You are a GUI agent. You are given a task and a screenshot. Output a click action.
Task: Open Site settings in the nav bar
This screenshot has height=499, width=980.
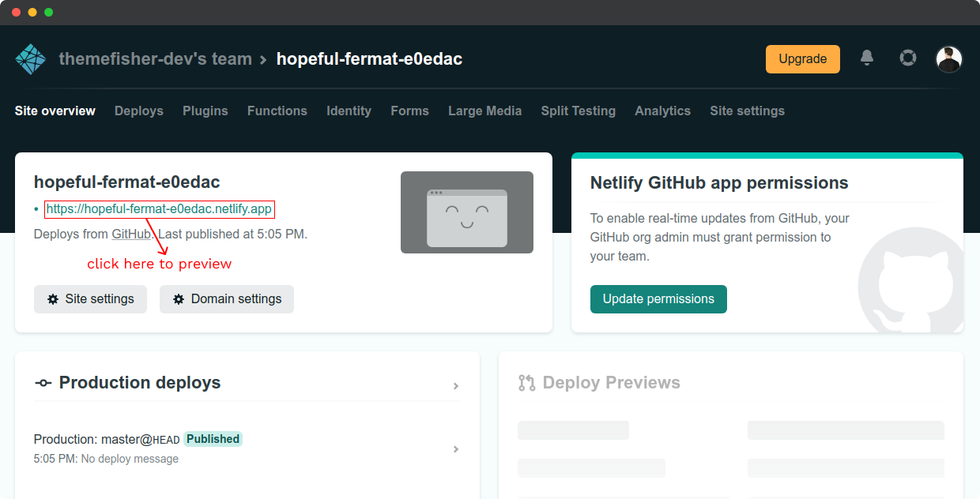pos(748,111)
